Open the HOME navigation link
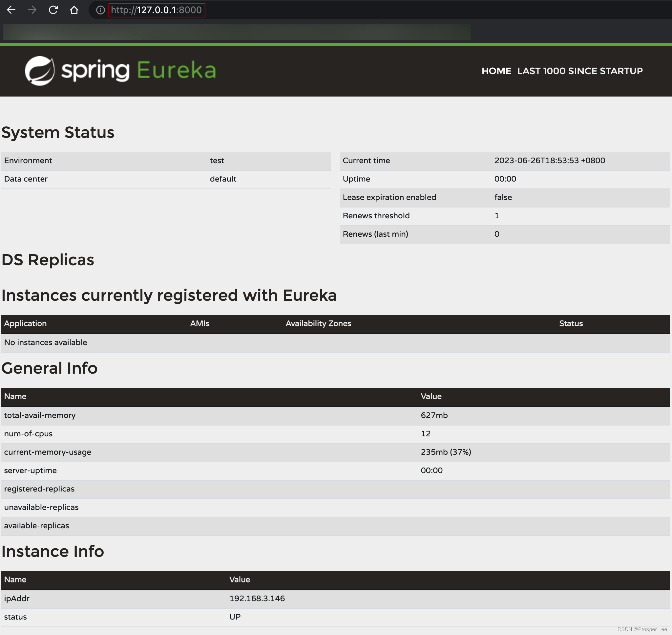 tap(496, 71)
